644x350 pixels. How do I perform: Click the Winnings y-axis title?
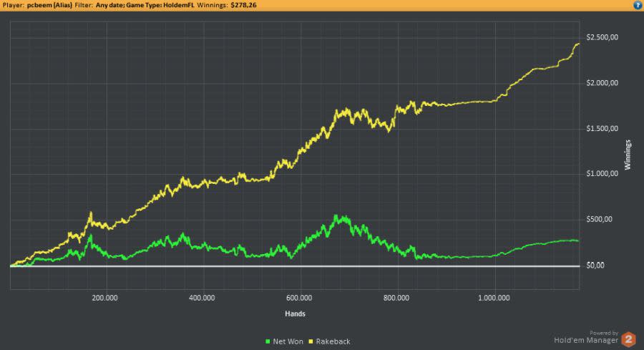click(x=628, y=155)
